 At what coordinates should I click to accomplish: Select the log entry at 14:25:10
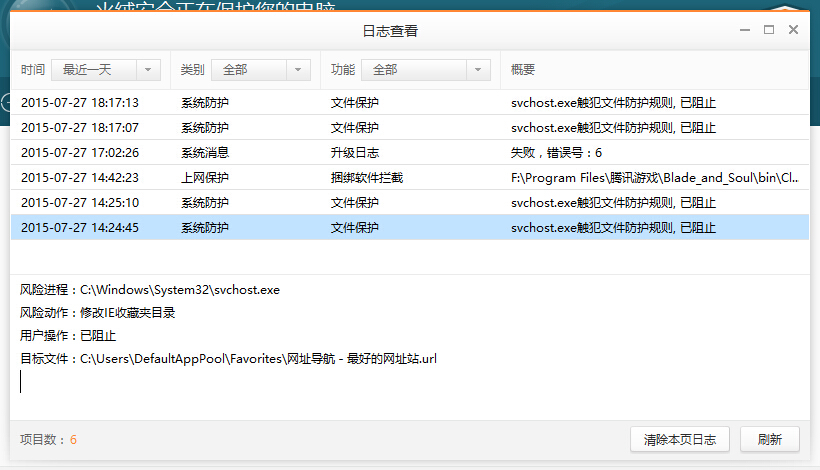400,202
